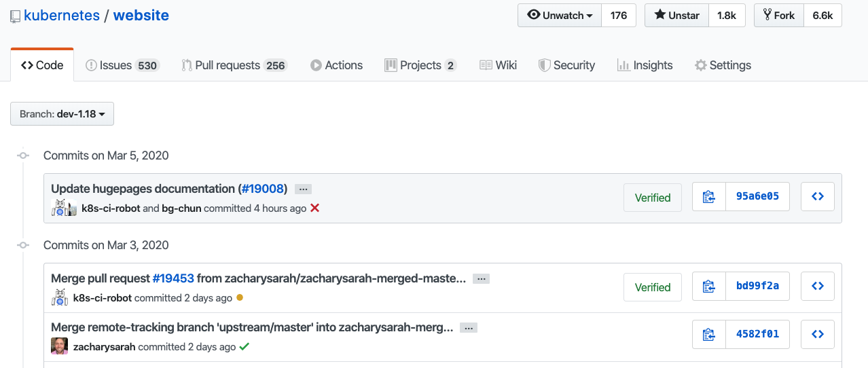Image resolution: width=868 pixels, height=368 pixels.
Task: Open bg-chun author link
Action: 181,208
